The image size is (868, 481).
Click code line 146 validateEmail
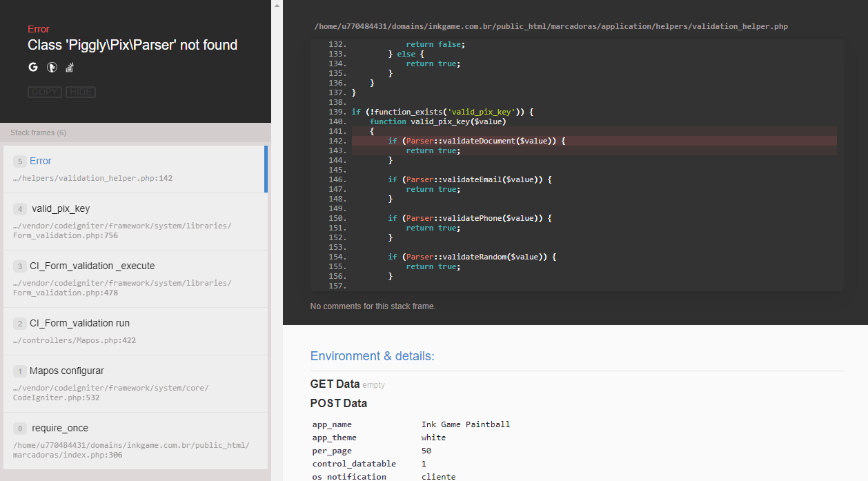tap(469, 179)
